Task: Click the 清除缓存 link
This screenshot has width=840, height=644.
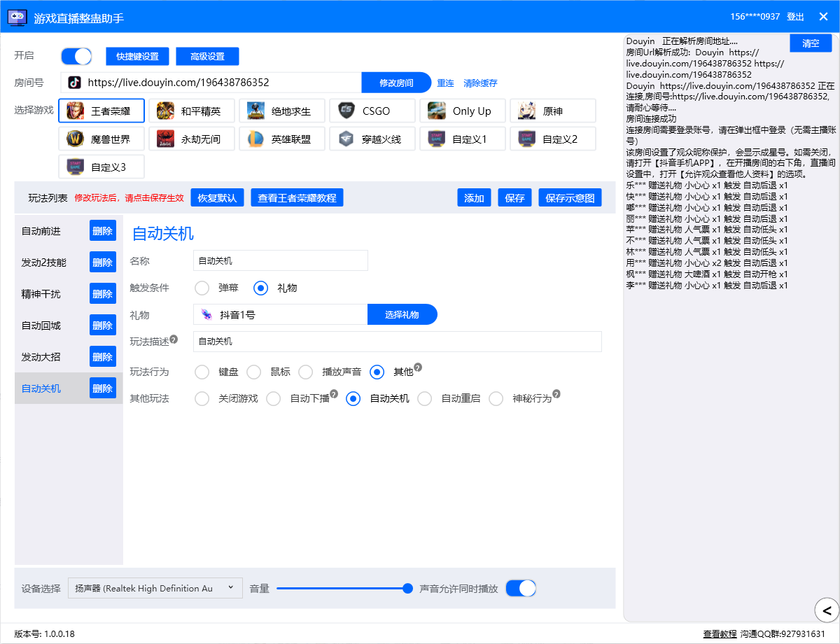Action: [480, 83]
